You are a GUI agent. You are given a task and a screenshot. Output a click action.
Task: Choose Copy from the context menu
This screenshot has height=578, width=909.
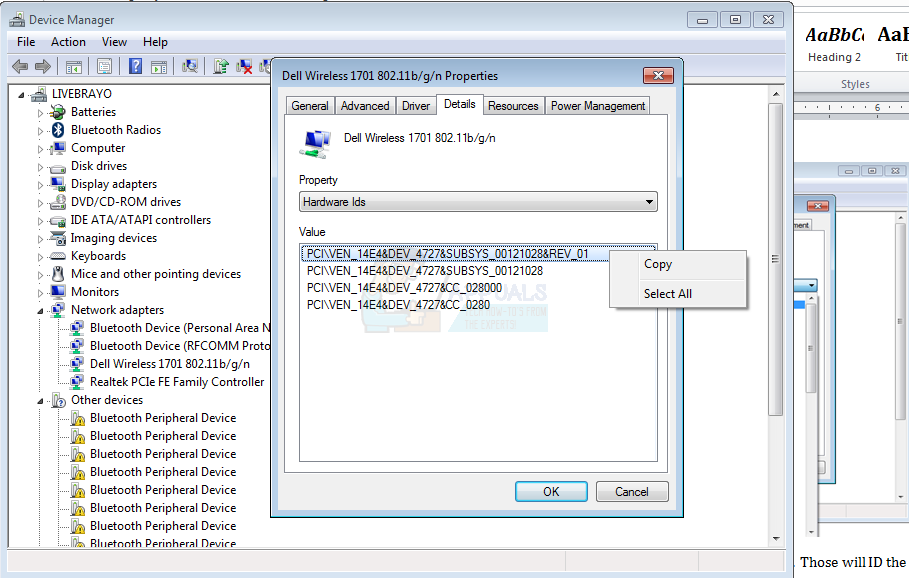[x=678, y=264]
